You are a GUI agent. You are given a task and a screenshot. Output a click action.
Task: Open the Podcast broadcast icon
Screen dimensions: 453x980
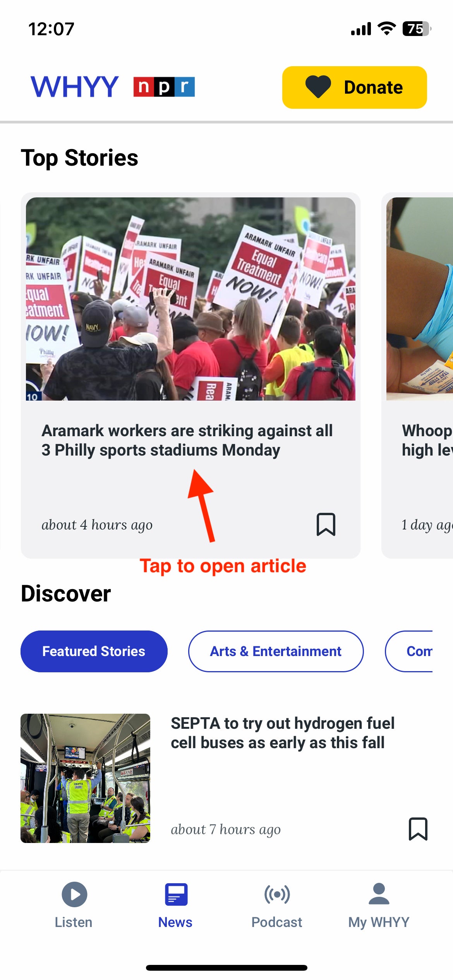point(277,894)
